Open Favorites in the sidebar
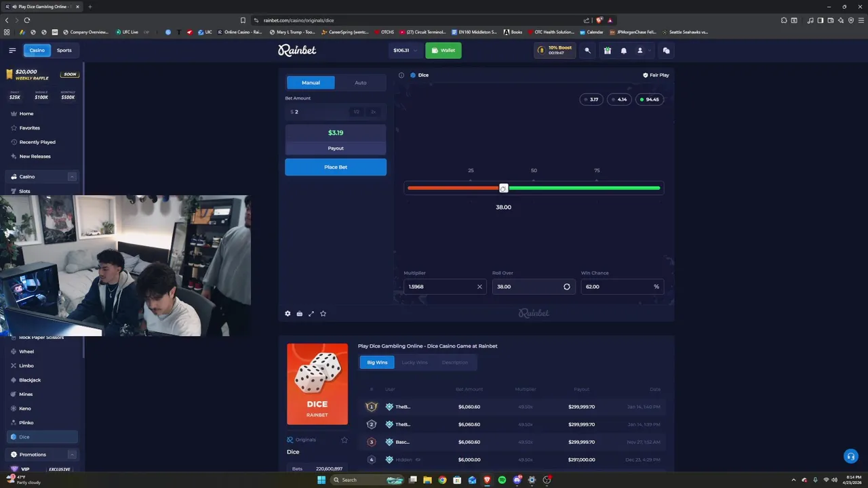 click(x=29, y=128)
